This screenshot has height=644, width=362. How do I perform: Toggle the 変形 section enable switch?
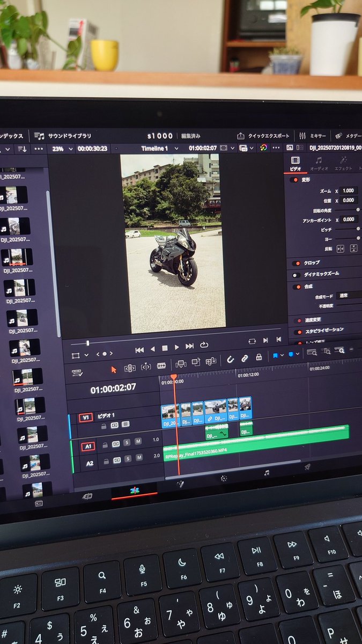pyautogui.click(x=294, y=180)
